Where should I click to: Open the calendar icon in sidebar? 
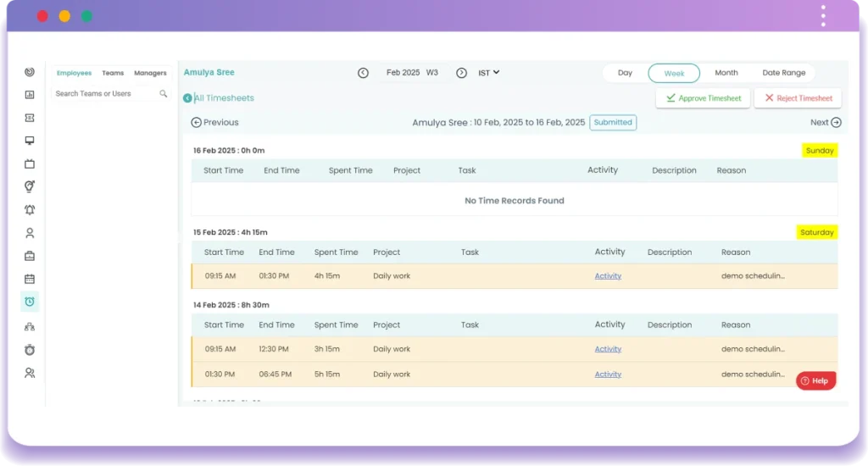point(30,279)
